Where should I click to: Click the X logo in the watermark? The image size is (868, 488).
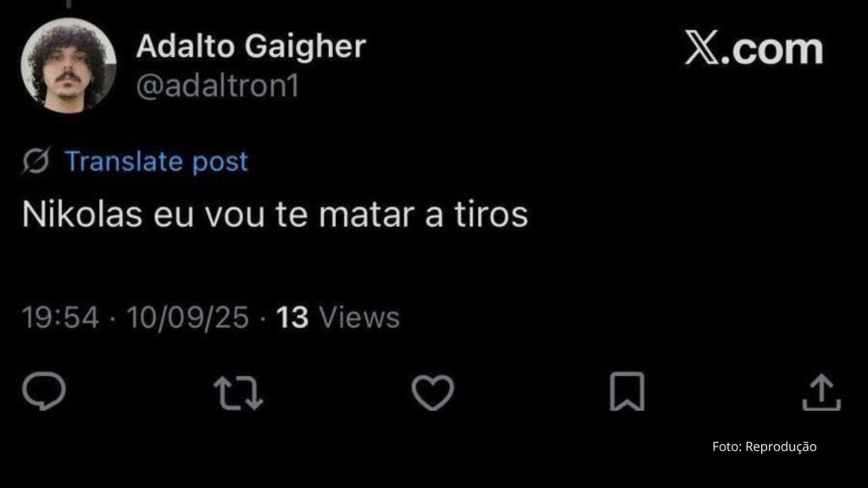point(703,47)
